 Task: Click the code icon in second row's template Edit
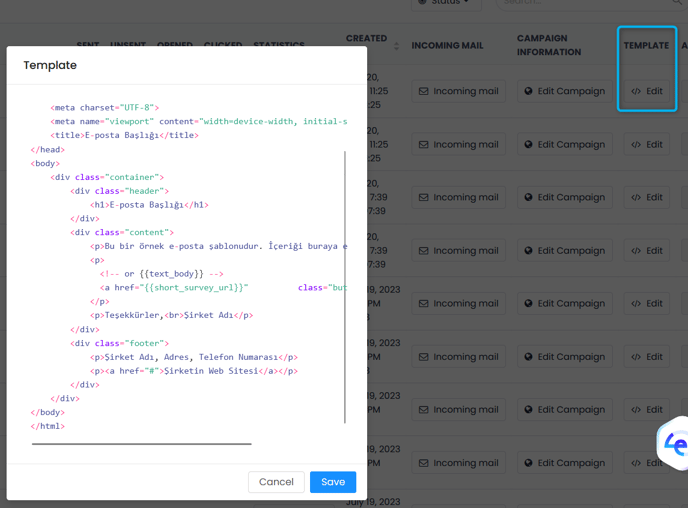pyautogui.click(x=636, y=144)
